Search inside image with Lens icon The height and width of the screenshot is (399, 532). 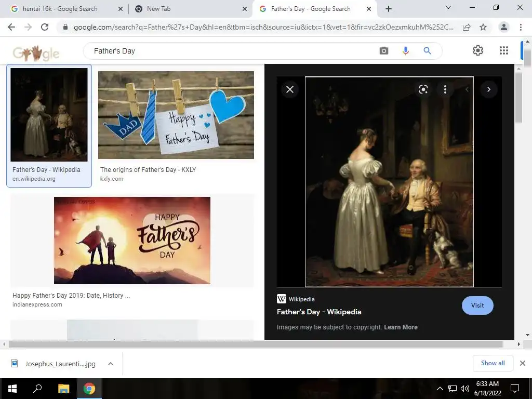[423, 89]
